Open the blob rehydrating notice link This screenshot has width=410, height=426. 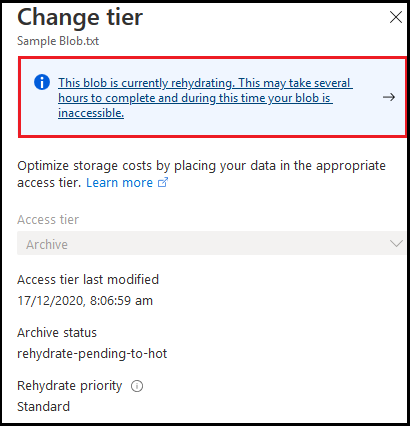pos(205,98)
